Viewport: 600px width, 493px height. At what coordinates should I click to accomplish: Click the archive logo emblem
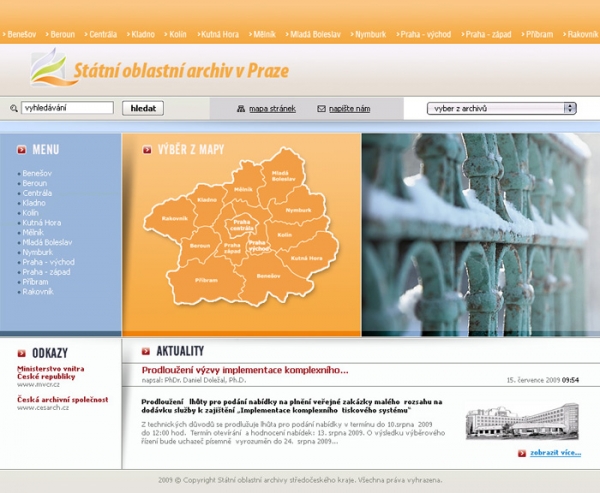pyautogui.click(x=52, y=68)
